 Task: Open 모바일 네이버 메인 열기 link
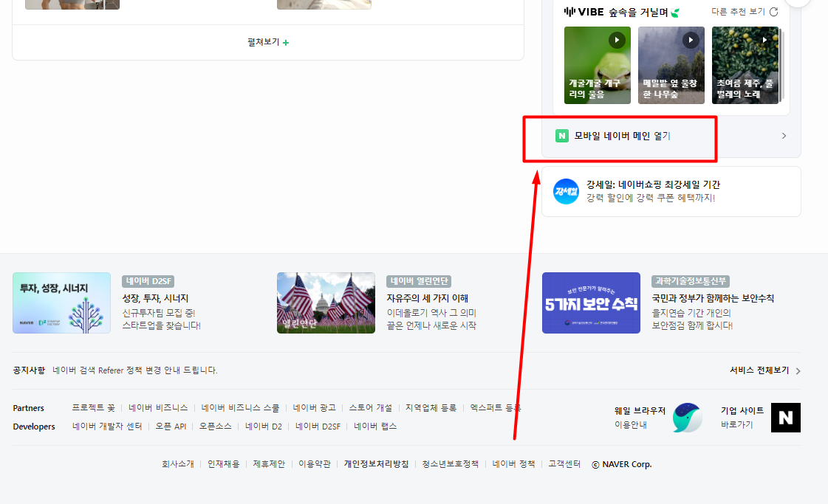point(622,137)
